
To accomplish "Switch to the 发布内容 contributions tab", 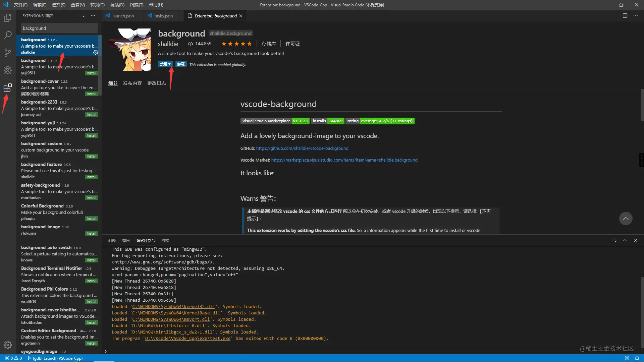I will tap(132, 83).
